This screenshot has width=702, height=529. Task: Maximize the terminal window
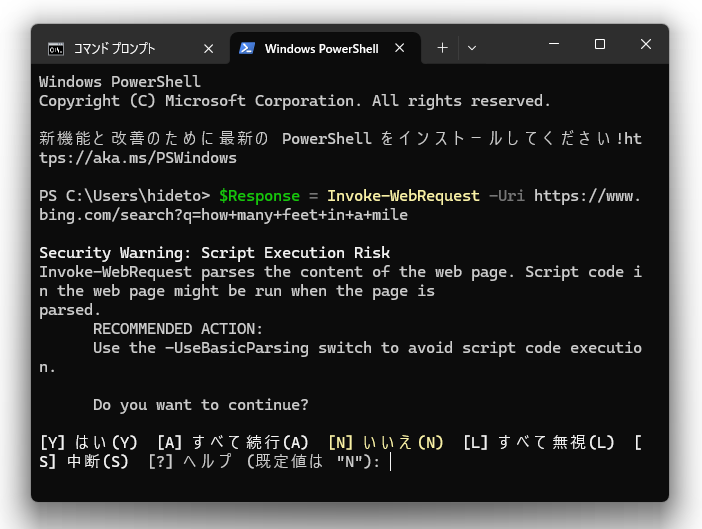click(x=600, y=44)
